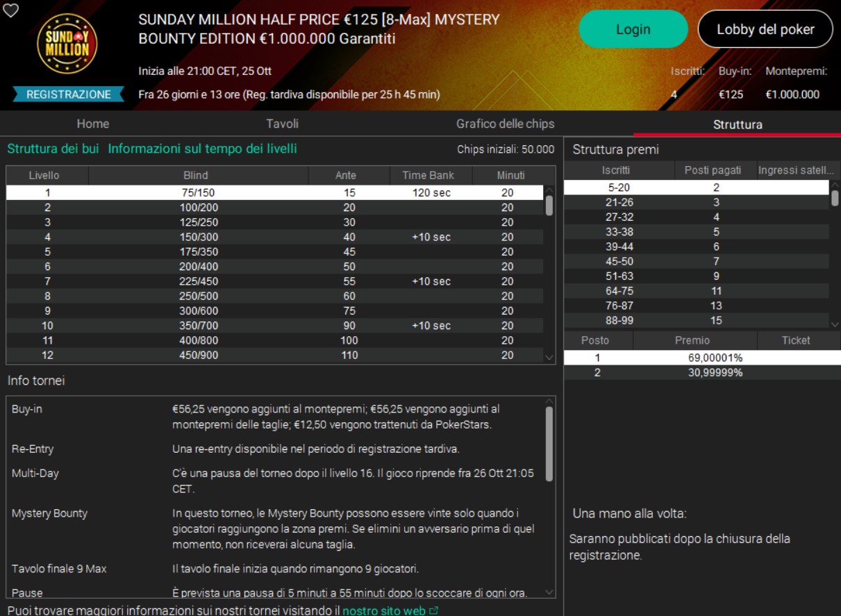Follow the 'nostro sito web' link

tap(383, 610)
